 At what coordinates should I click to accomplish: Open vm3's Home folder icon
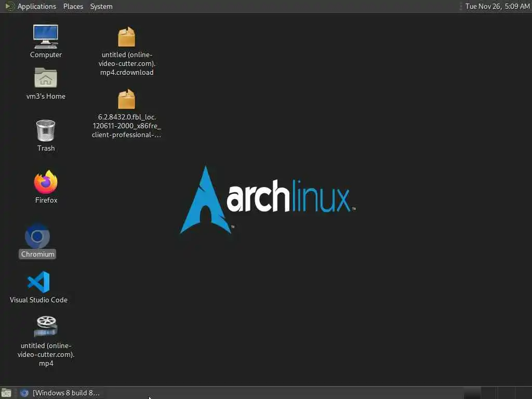coord(46,78)
